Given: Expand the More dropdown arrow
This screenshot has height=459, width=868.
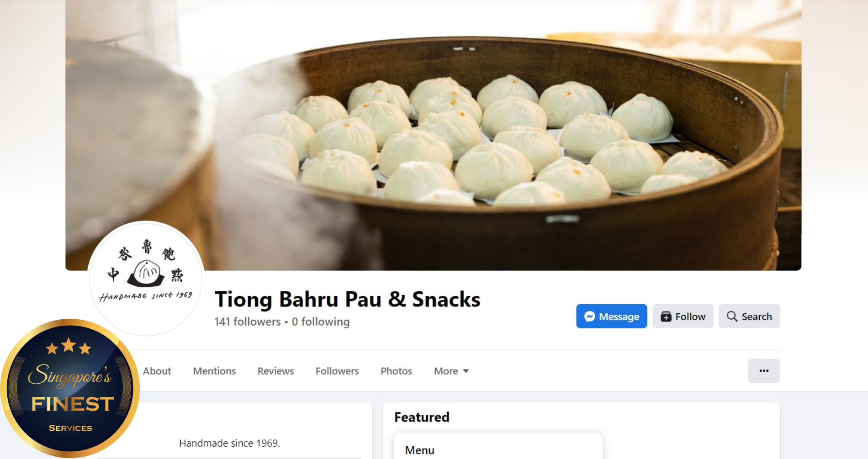Looking at the screenshot, I should [x=466, y=371].
